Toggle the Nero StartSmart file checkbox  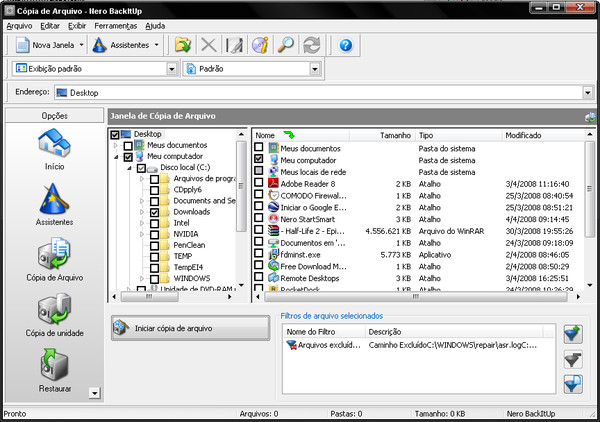coord(259,218)
